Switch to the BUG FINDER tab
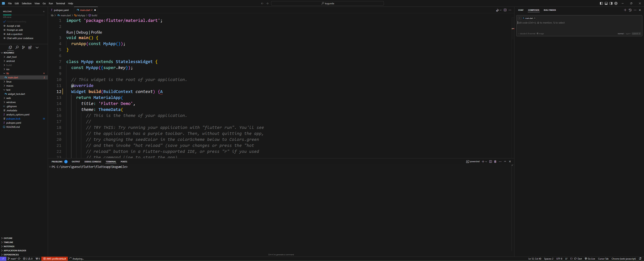The width and height of the screenshot is (644, 261). (x=550, y=10)
